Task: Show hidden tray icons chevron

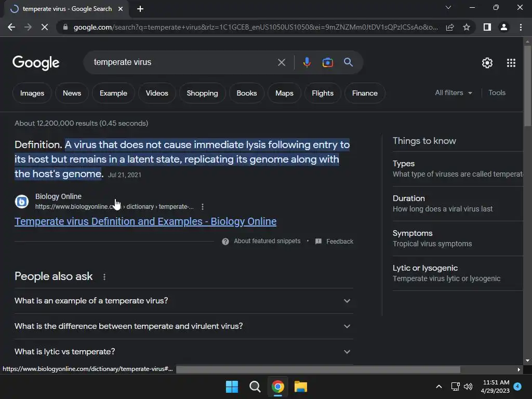Action: coord(438,387)
